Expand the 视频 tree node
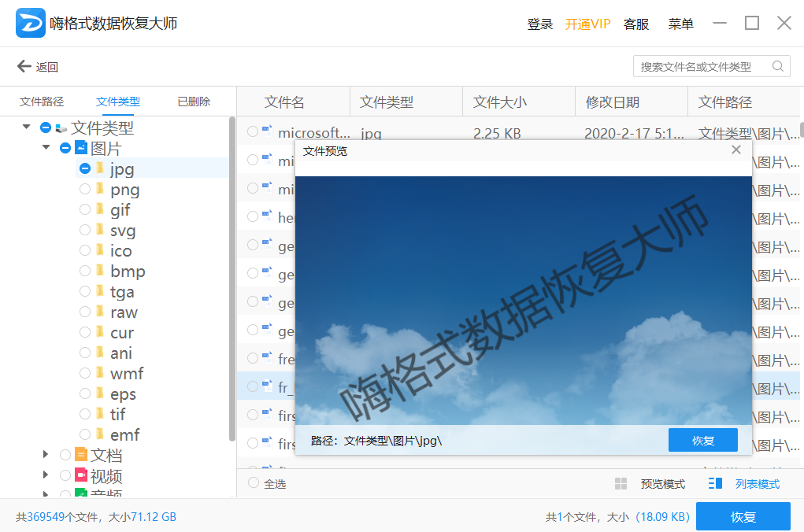 coord(46,475)
